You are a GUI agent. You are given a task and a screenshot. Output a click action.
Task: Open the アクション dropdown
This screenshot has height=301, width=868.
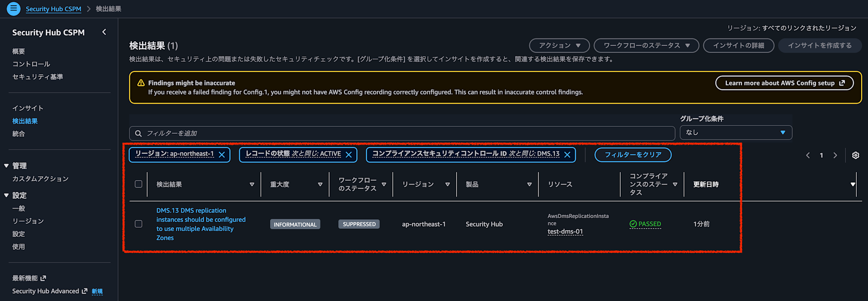[559, 45]
